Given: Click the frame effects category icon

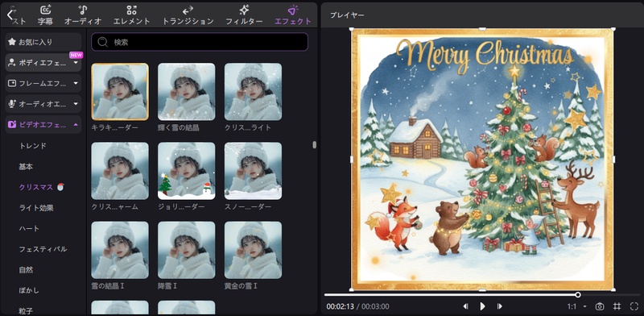Looking at the screenshot, I should 12,84.
